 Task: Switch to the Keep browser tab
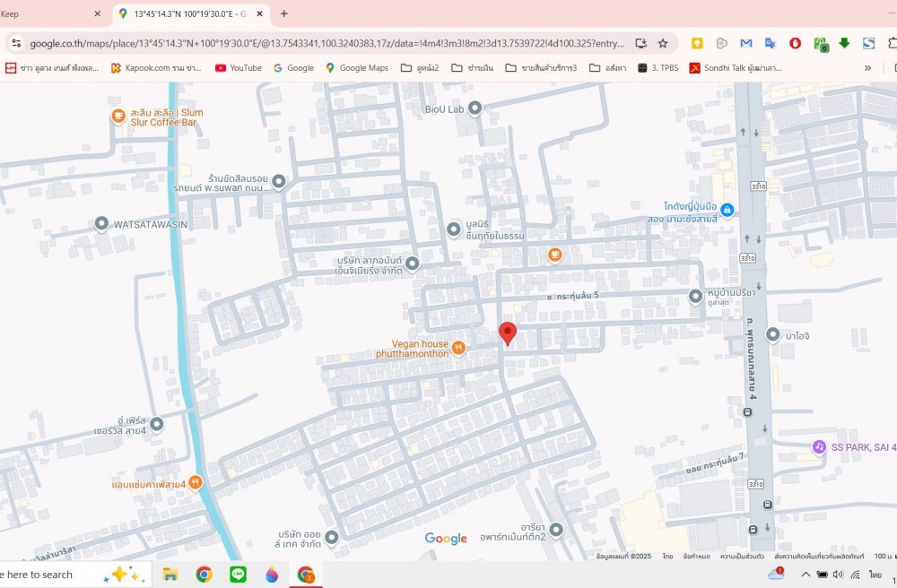point(50,13)
